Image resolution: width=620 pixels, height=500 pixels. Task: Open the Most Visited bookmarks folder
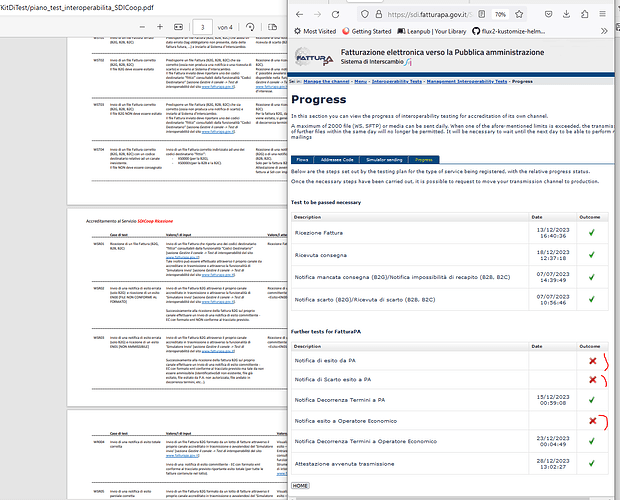click(315, 31)
